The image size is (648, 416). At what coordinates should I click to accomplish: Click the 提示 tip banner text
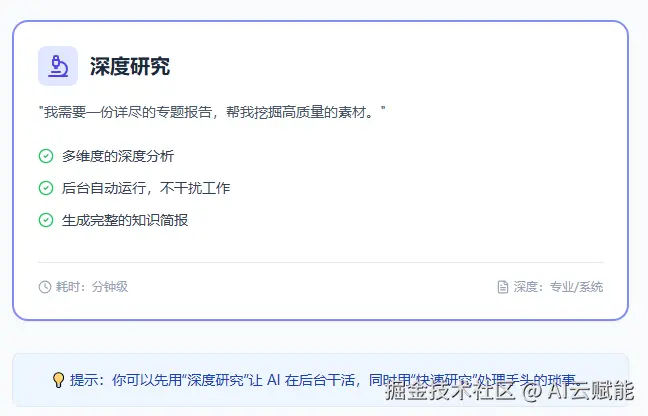(x=323, y=380)
